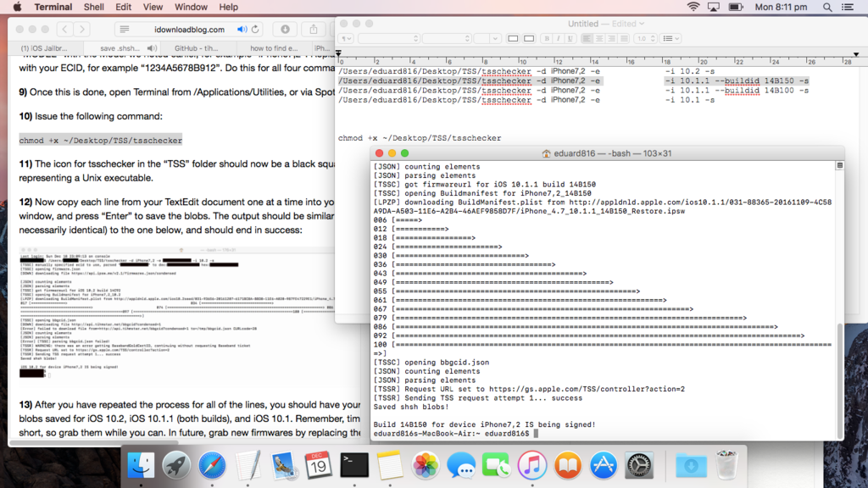Toggle Terminal alternate screen scroll icon

pos(840,165)
